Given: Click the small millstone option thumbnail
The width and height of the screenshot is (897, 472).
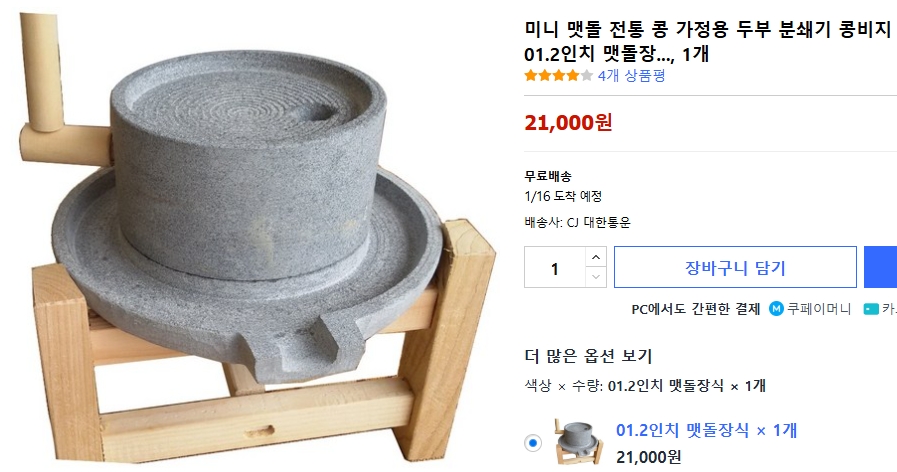Looking at the screenshot, I should pyautogui.click(x=579, y=441).
